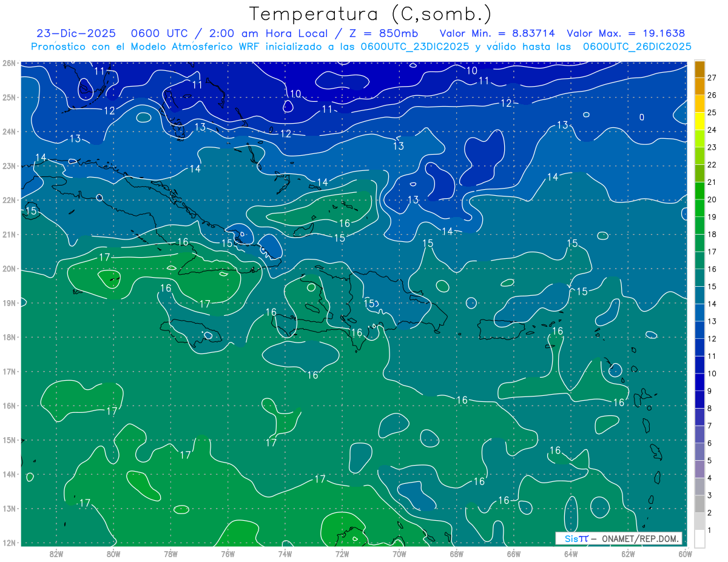Viewport: 728px width, 562px height.
Task: Click the '66W' longitude axis label
Action: coord(513,554)
